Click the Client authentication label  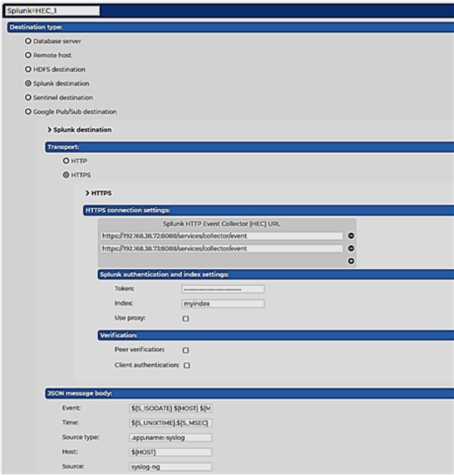[147, 365]
